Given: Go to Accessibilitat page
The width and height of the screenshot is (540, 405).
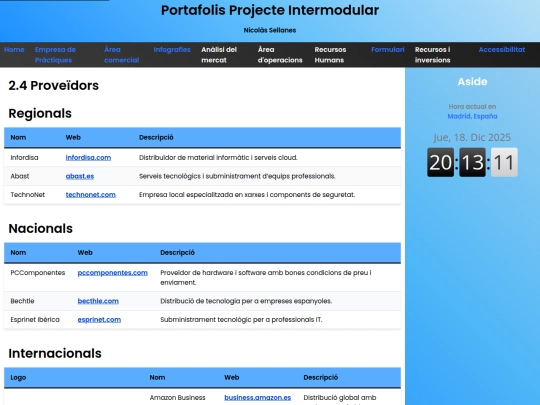Looking at the screenshot, I should coord(502,50).
